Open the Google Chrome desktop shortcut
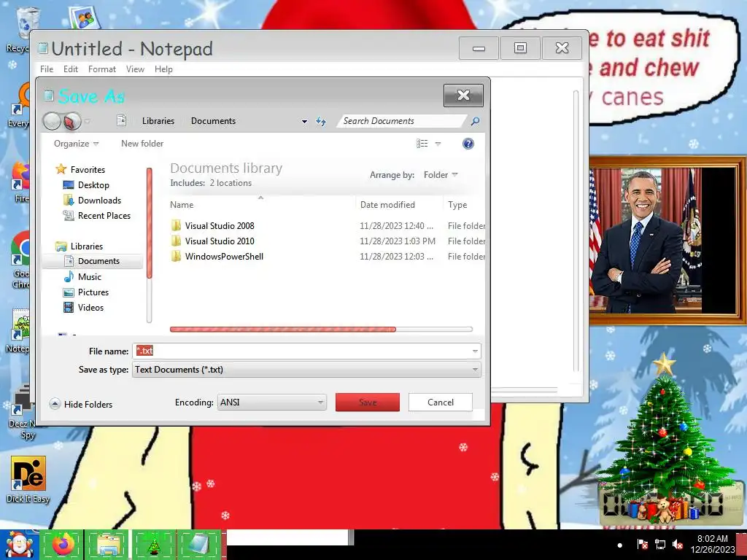Viewport: 747px width, 560px height. (x=20, y=260)
